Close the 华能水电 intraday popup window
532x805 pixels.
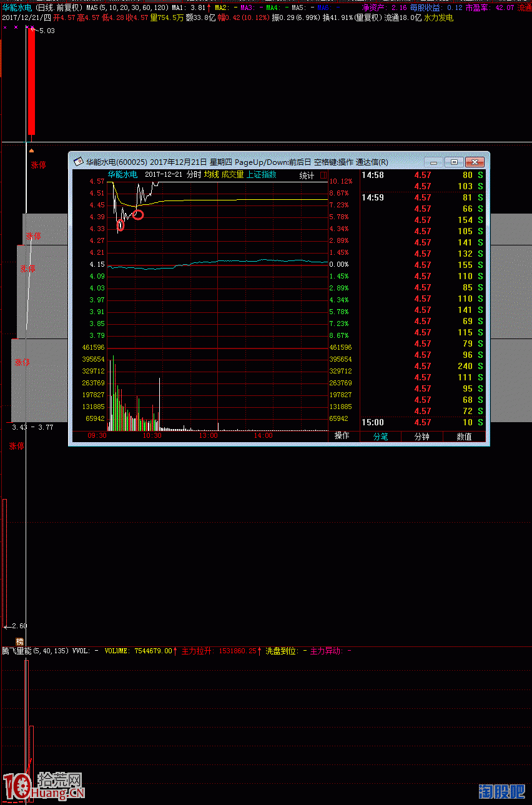[x=475, y=162]
